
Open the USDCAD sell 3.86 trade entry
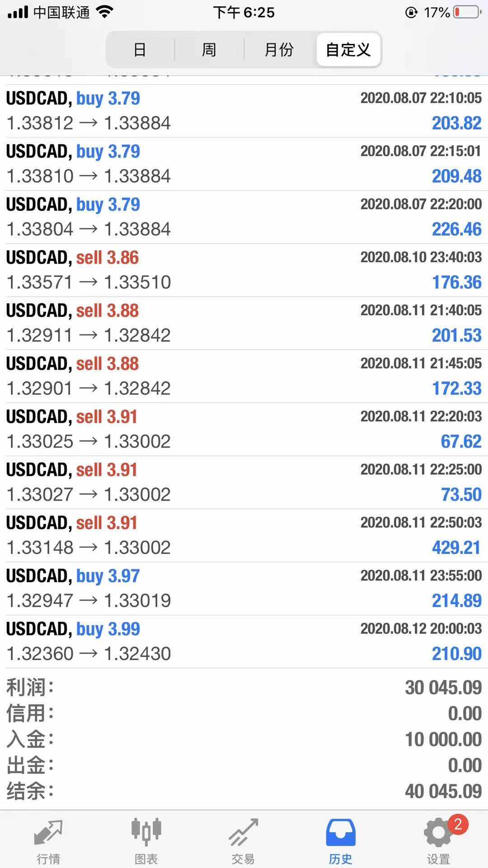coord(244,270)
